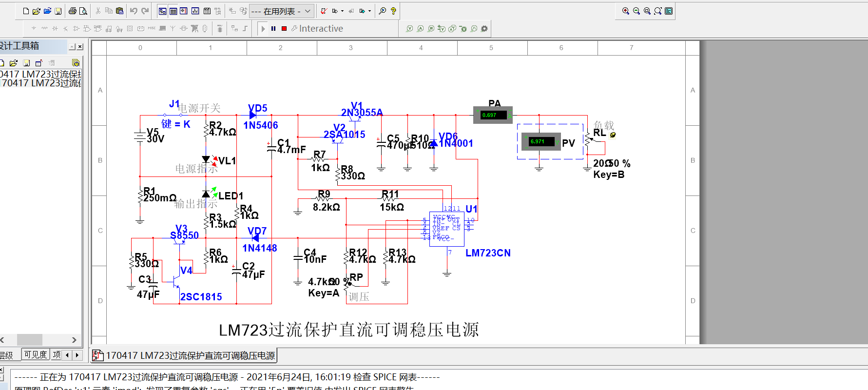Select the U1 LM723CN chip

[x=446, y=229]
